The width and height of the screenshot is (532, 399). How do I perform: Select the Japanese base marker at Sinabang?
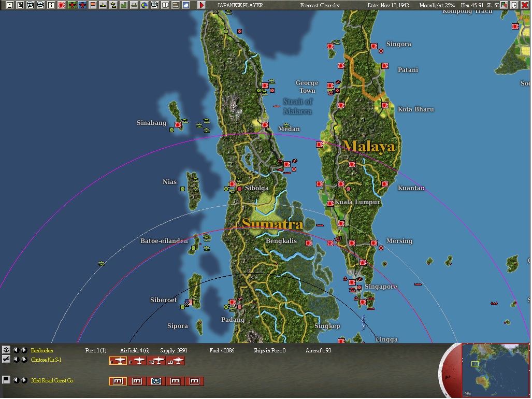pyautogui.click(x=178, y=125)
